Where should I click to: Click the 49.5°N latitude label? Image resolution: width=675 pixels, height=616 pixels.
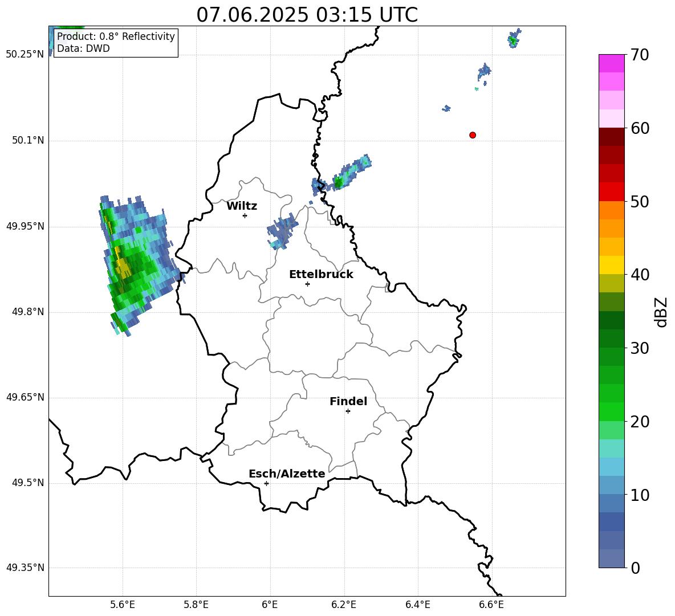pos(29,483)
